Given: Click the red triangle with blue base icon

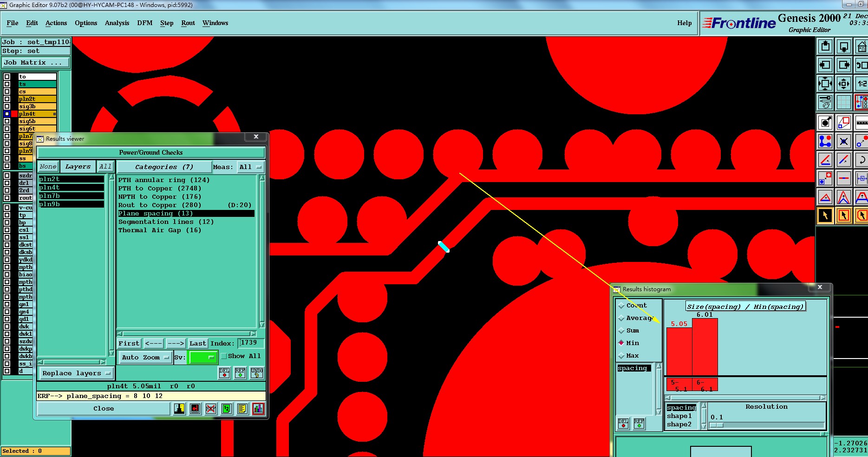Looking at the screenshot, I should 825,197.
